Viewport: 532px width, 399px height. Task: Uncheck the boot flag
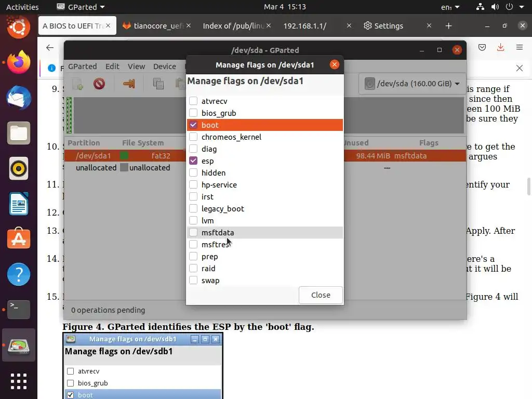tap(193, 125)
